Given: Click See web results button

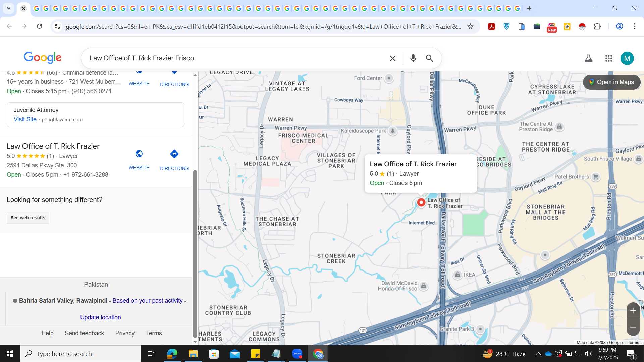Looking at the screenshot, I should pyautogui.click(x=28, y=218).
